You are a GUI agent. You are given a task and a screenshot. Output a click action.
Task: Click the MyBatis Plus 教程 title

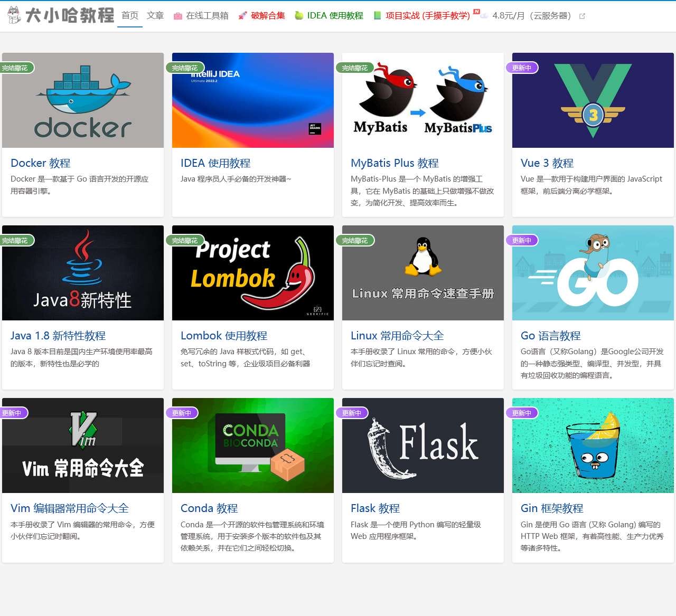pos(395,163)
